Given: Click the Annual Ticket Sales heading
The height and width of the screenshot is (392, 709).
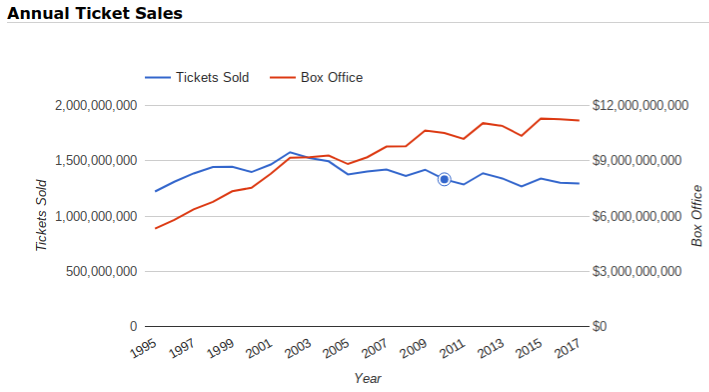Looking at the screenshot, I should click(95, 13).
